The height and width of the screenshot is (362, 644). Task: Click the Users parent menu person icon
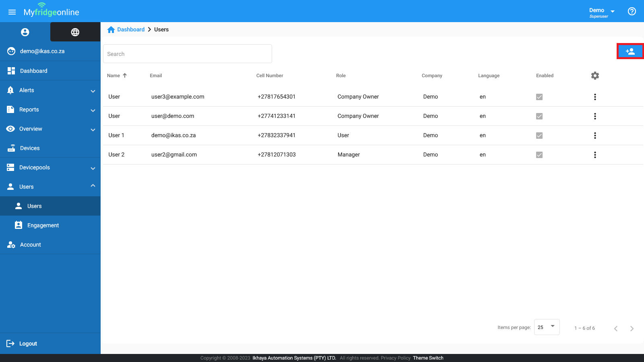[10, 187]
